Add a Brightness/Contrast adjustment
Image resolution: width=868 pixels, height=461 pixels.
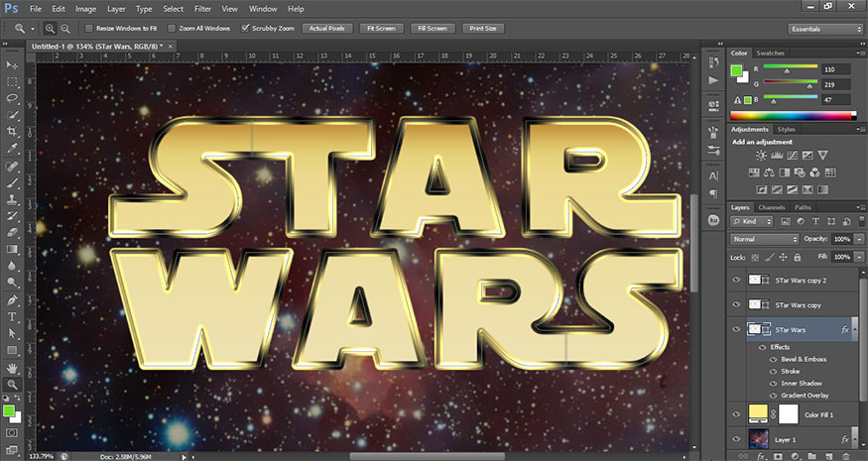pyautogui.click(x=762, y=156)
